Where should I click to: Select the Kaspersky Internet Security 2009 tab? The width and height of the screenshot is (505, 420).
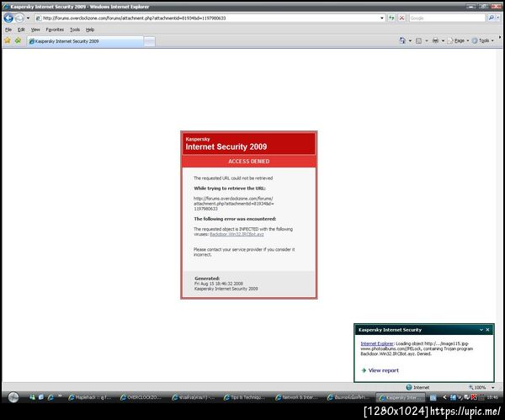[x=85, y=41]
